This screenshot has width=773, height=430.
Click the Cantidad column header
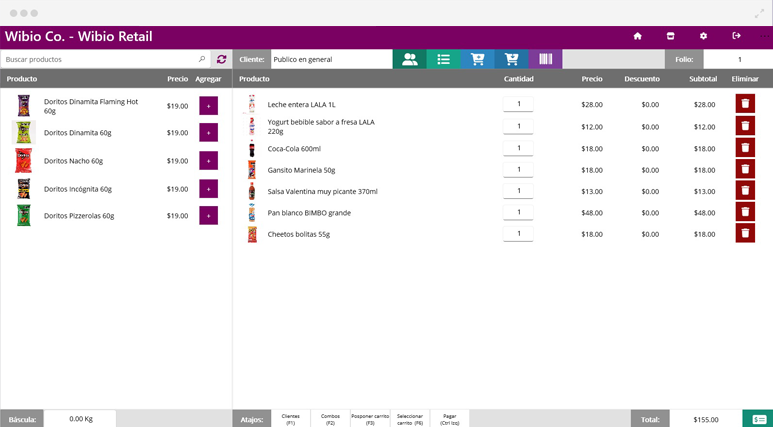click(519, 79)
